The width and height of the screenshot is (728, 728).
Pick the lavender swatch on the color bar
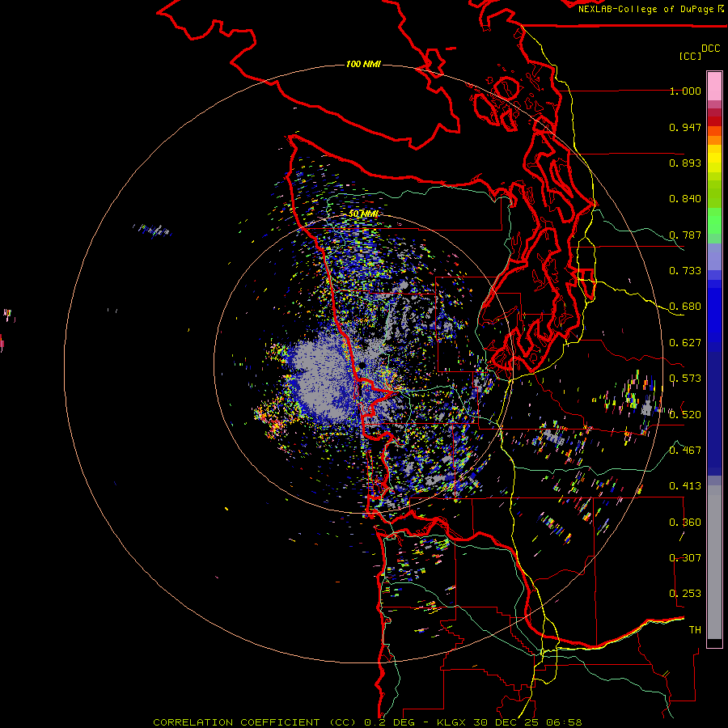[714, 256]
